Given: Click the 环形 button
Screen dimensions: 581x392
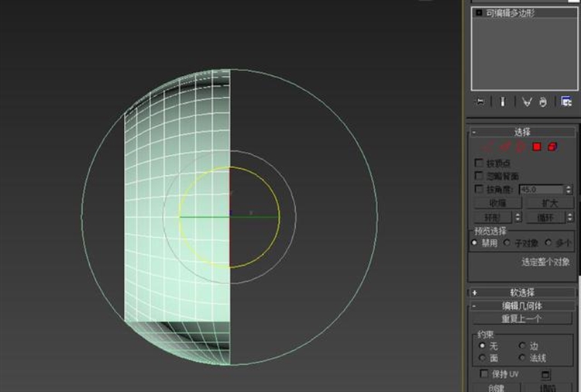Looking at the screenshot, I should pos(493,217).
